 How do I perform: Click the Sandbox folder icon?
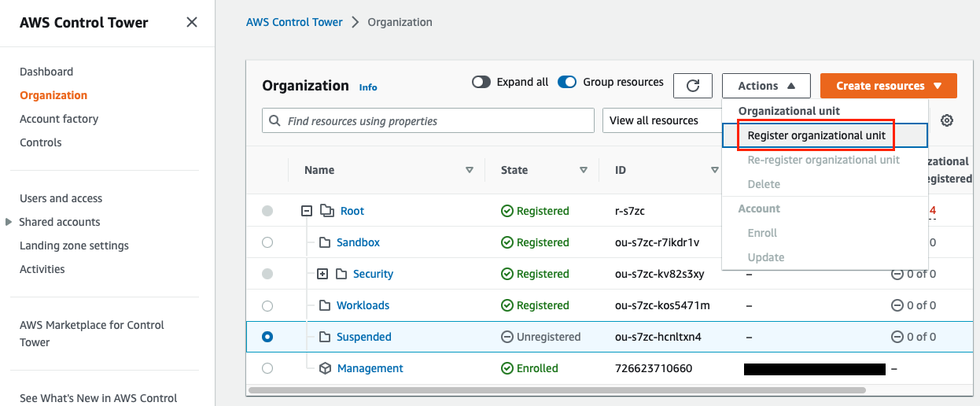(x=325, y=242)
